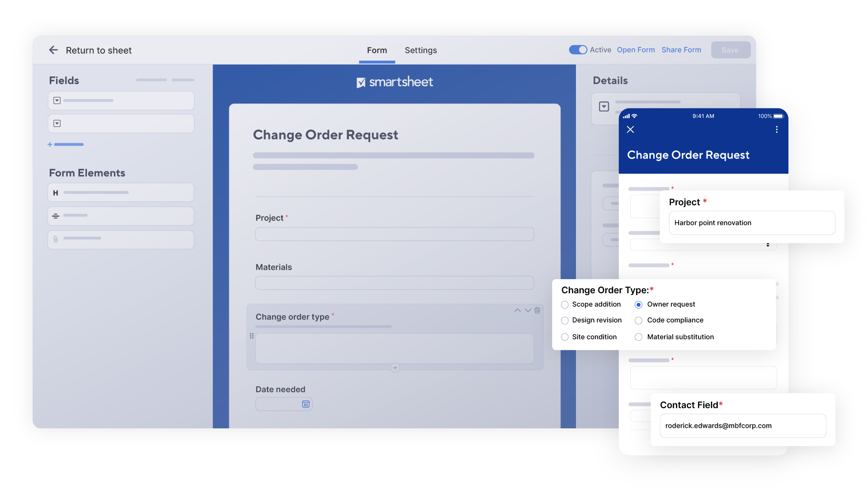Click the divider element icon under Form Elements
Screen dimensions: 868x488
[x=56, y=216]
